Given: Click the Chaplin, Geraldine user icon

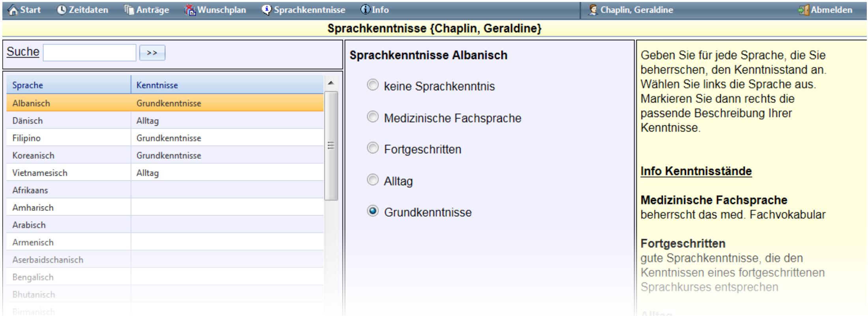Looking at the screenshot, I should click(x=593, y=10).
